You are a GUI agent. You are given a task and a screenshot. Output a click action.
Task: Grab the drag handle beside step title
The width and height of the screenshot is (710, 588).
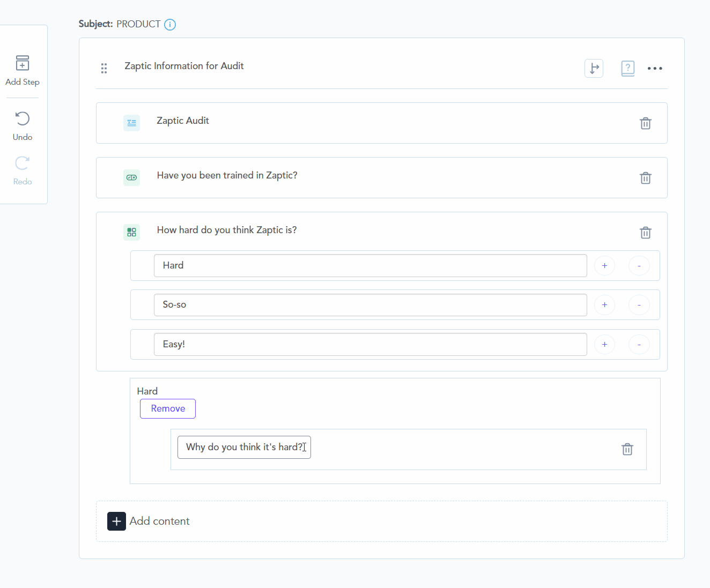point(104,68)
